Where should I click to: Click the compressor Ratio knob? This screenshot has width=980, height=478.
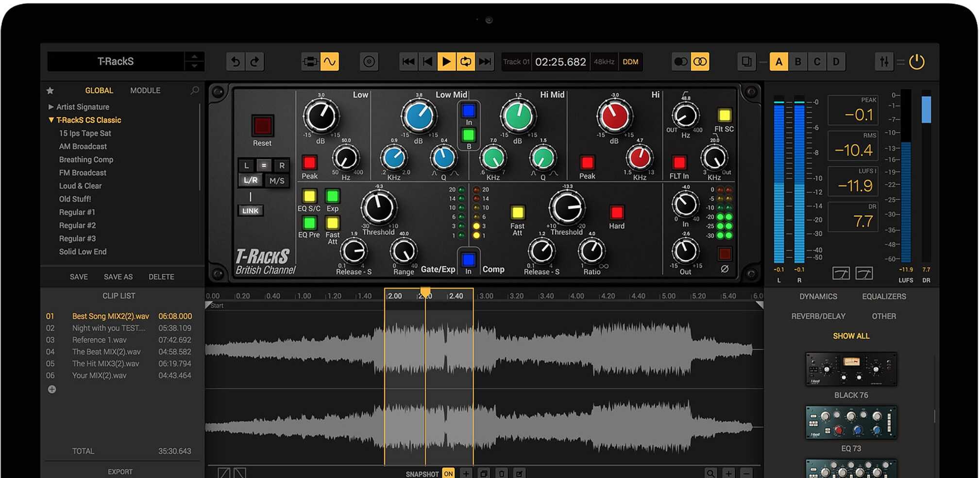pyautogui.click(x=591, y=251)
